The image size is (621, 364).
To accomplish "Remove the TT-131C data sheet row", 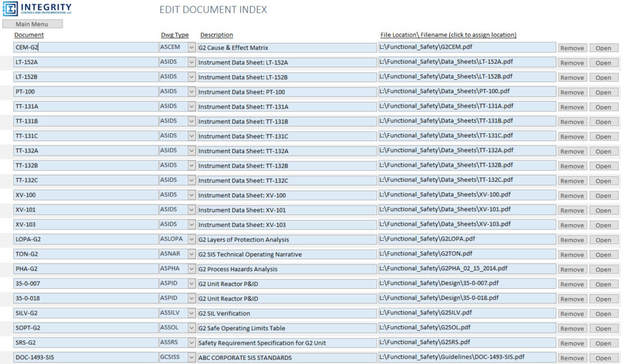I will tap(572, 137).
